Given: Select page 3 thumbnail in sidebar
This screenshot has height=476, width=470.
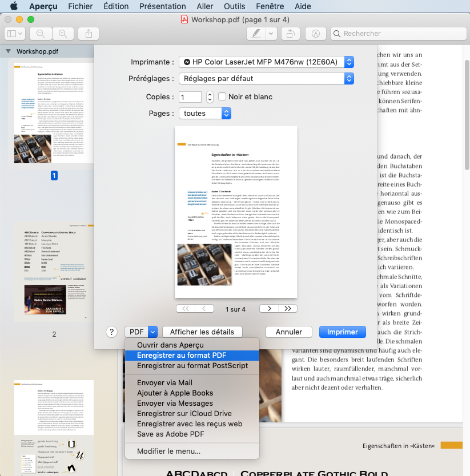Looking at the screenshot, I should point(54,427).
